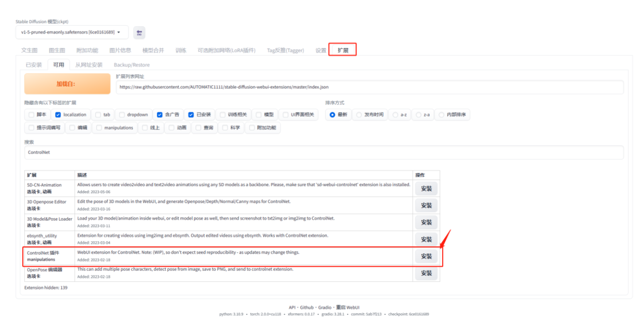Enable the 脚本 filter checkbox
The image size is (644, 321).
30,115
